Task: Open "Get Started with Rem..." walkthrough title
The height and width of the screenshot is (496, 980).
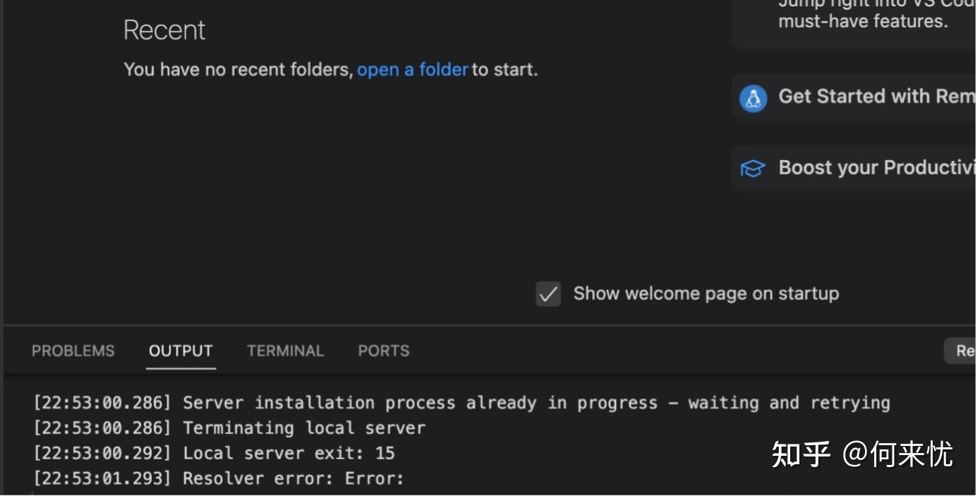Action: [x=876, y=97]
